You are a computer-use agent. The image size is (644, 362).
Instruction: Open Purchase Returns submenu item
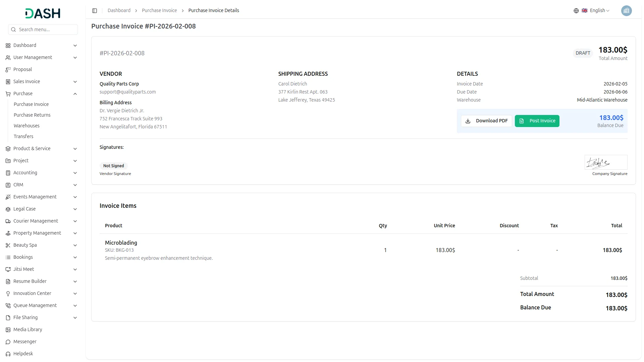(32, 115)
